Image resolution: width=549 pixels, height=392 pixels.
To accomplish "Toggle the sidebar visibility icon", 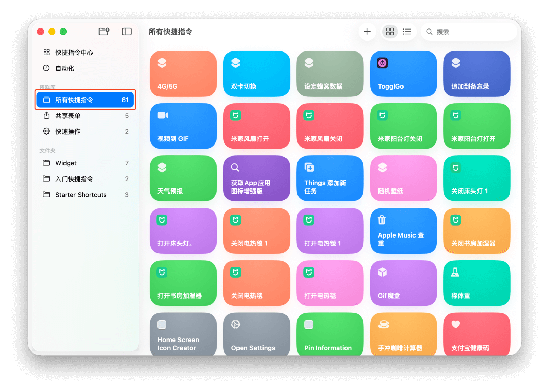I will pos(127,32).
